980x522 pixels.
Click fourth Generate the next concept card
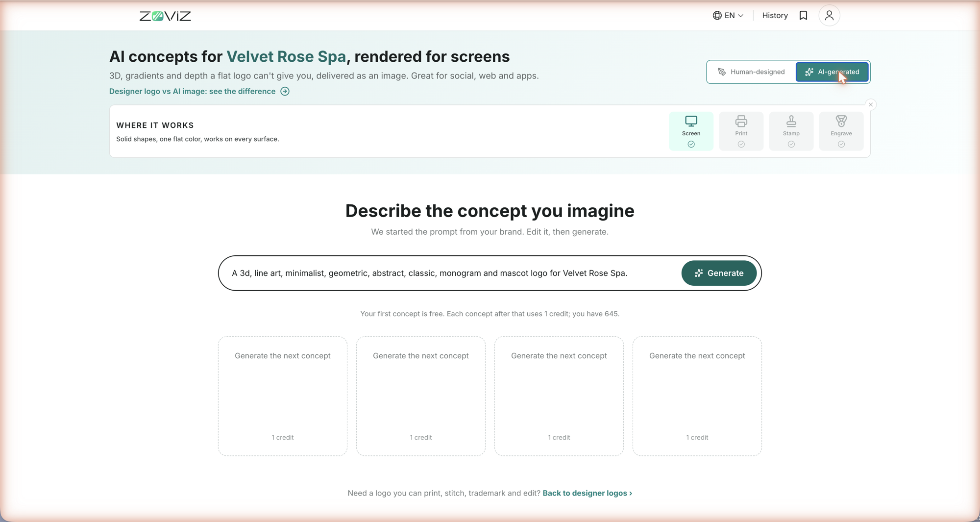click(x=697, y=396)
